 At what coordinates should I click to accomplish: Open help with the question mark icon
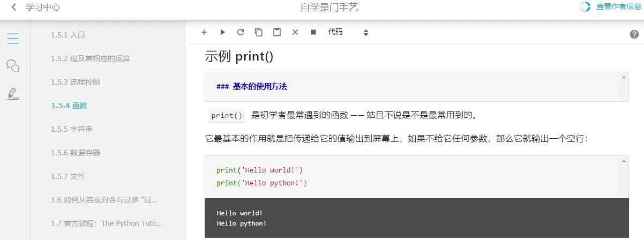tap(634, 34)
